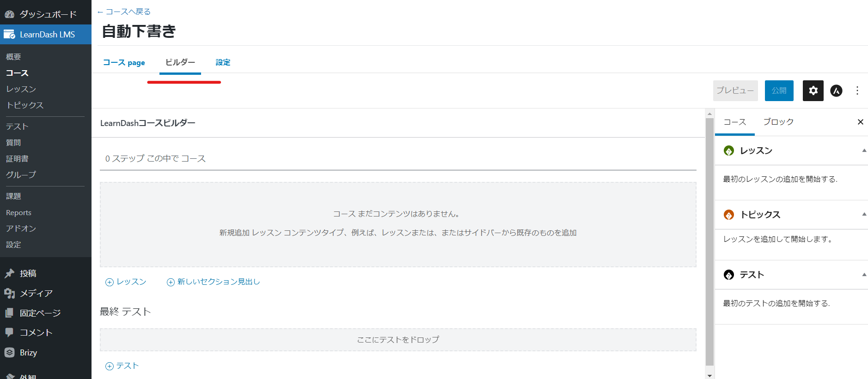Click the builder vertical scrollbar down arrow
Viewport: 868px width, 379px height.
point(709,375)
